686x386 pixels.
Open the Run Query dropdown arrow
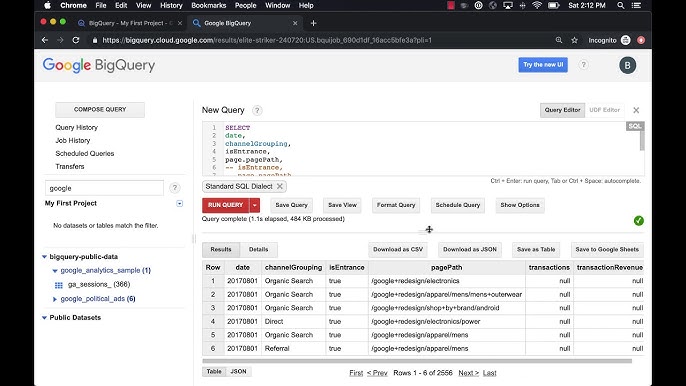pos(255,205)
